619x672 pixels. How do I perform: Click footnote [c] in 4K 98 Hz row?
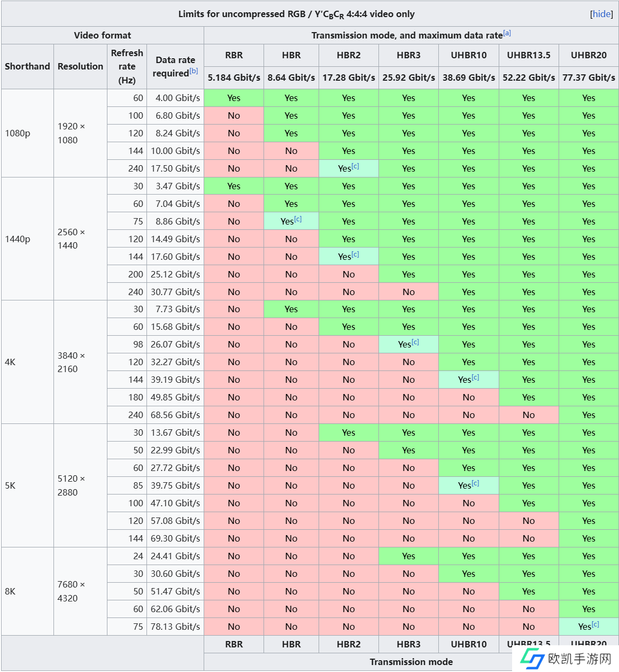(x=415, y=342)
